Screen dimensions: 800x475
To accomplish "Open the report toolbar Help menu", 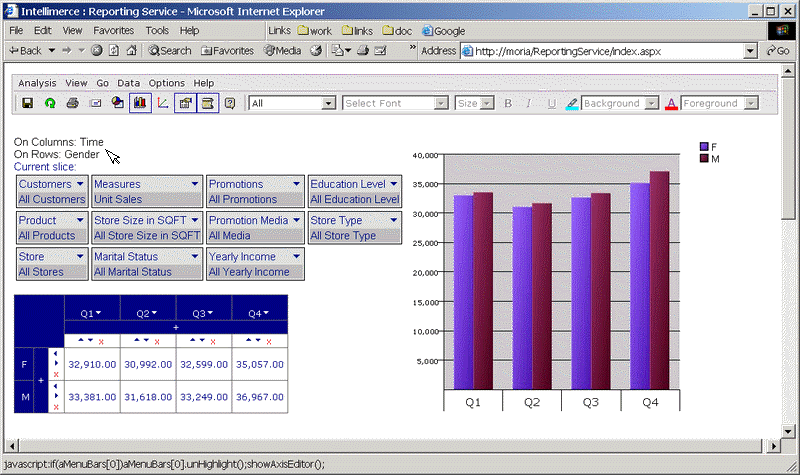I will click(x=204, y=83).
